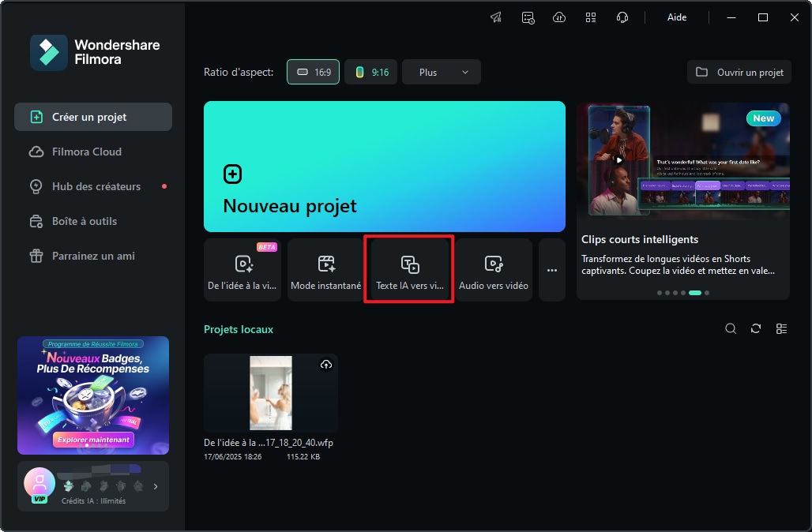
Task: Maximize the Filmora window
Action: 763,17
